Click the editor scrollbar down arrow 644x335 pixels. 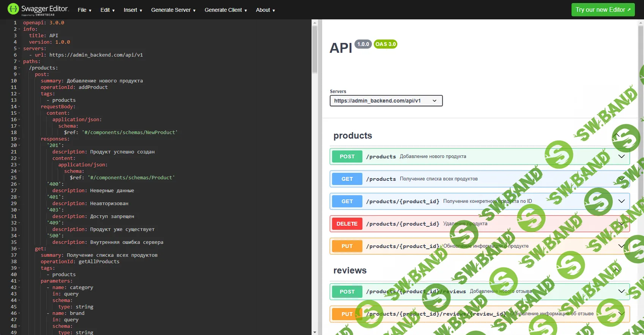click(x=315, y=332)
